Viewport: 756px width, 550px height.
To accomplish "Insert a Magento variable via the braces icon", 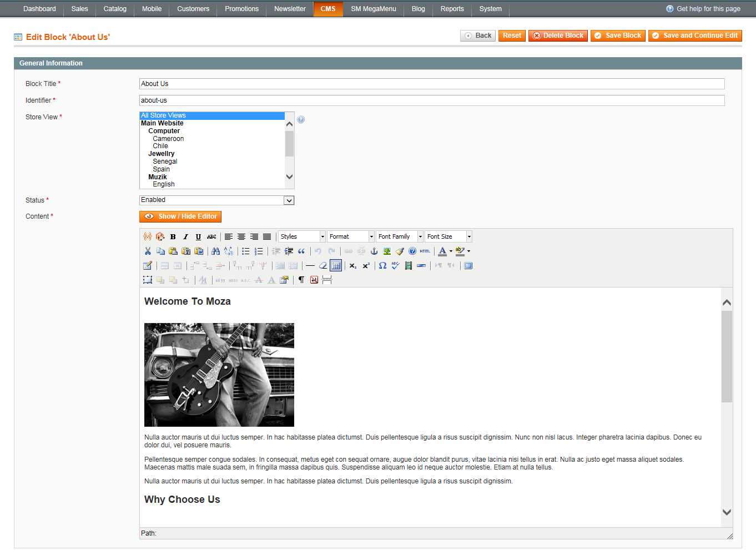I will pyautogui.click(x=148, y=236).
